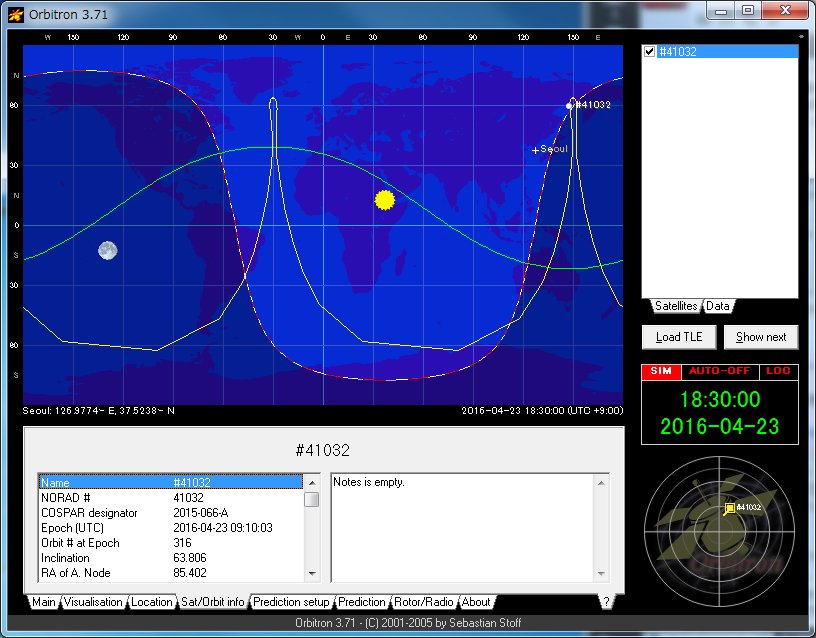Open the Location tab
The height and width of the screenshot is (638, 816).
(151, 602)
